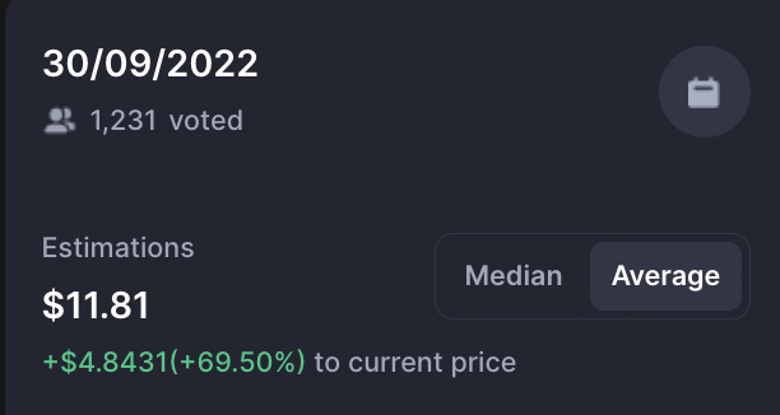Click the "to current price" text
Screen dimensions: 780x415
point(415,362)
